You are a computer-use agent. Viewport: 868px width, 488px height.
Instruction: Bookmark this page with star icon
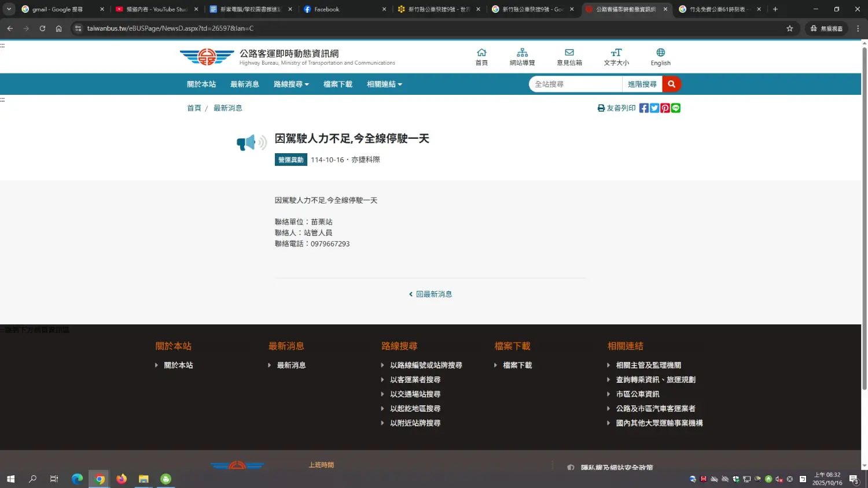789,28
